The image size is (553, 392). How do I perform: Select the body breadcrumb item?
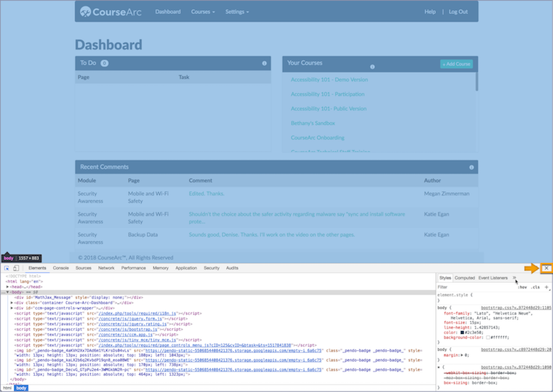point(21,388)
